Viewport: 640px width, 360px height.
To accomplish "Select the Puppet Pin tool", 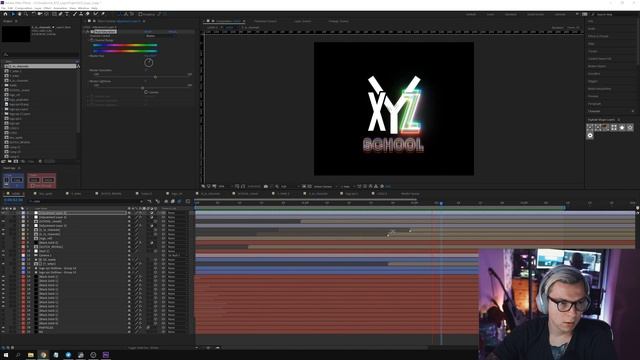I will 103,14.
